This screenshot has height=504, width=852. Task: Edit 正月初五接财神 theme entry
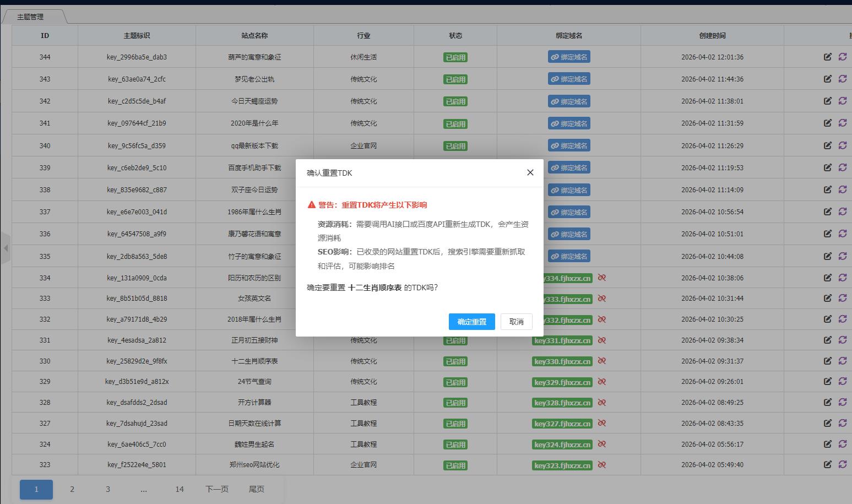tap(828, 340)
